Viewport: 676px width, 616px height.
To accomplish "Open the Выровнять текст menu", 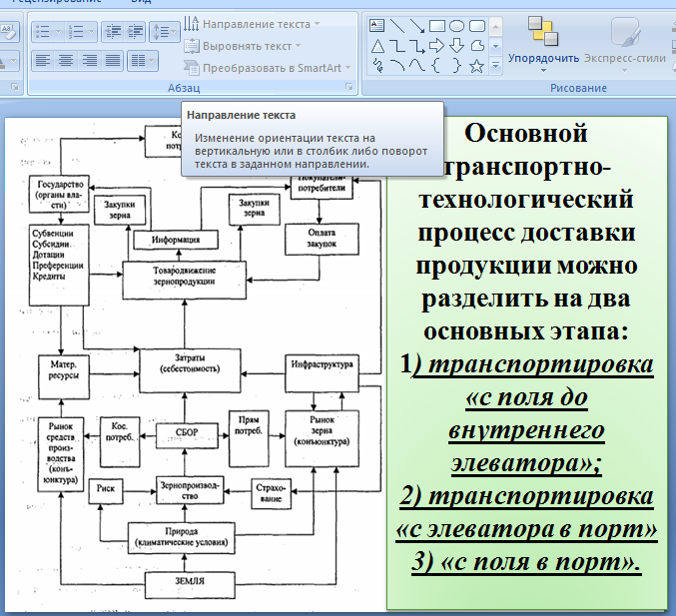I will [242, 46].
